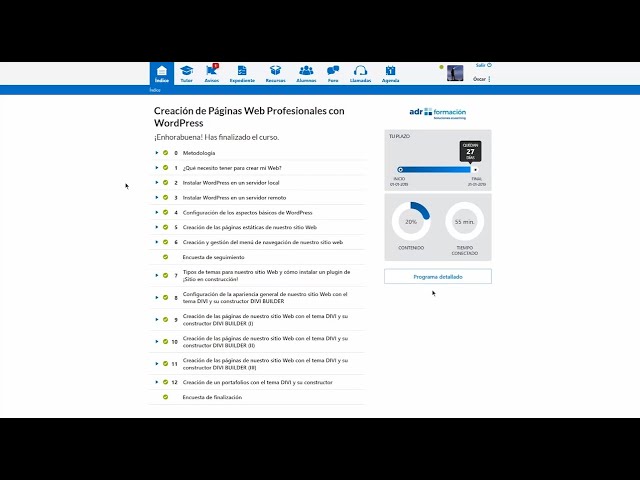Click the start marker on deadline bar
640x480 pixels.
point(400,169)
